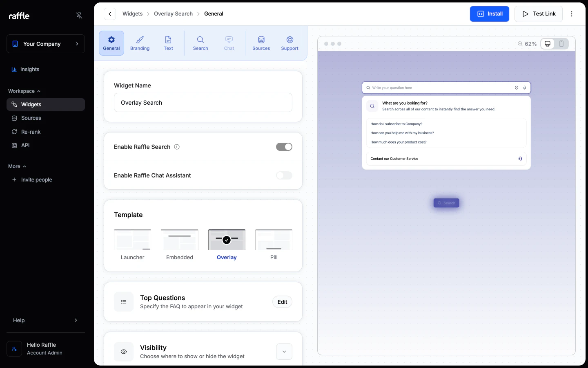588x368 pixels.
Task: Click the zoom out magnifier icon in preview
Action: [520, 44]
